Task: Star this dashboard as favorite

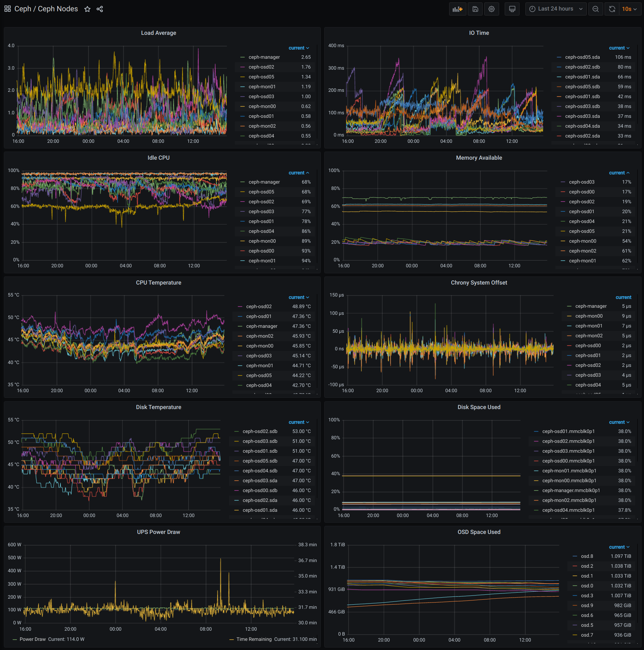Action: click(88, 9)
